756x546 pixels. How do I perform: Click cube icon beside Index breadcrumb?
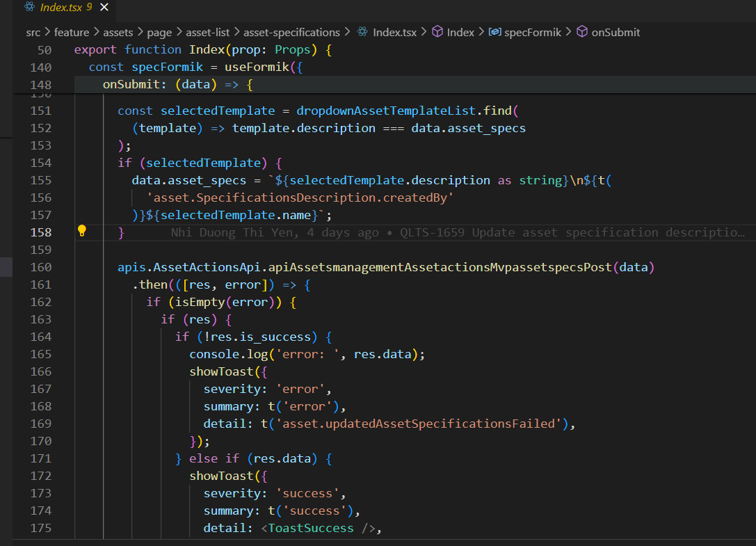437,32
